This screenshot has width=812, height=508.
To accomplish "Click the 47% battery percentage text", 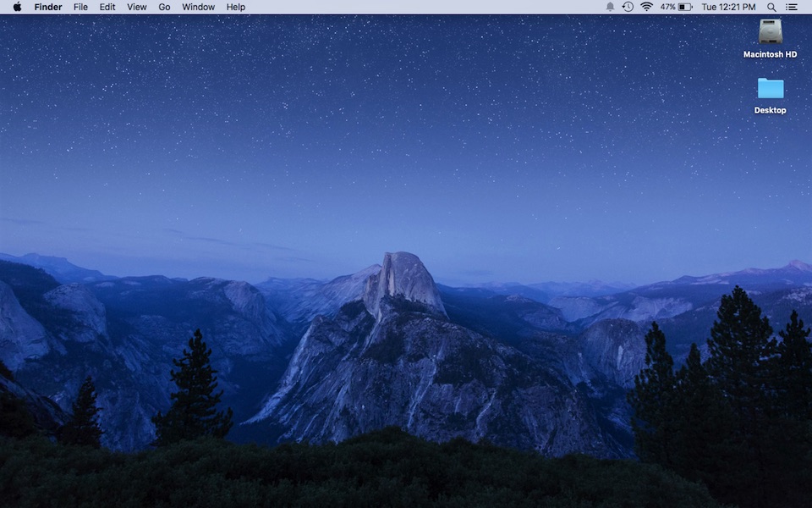I will [667, 7].
